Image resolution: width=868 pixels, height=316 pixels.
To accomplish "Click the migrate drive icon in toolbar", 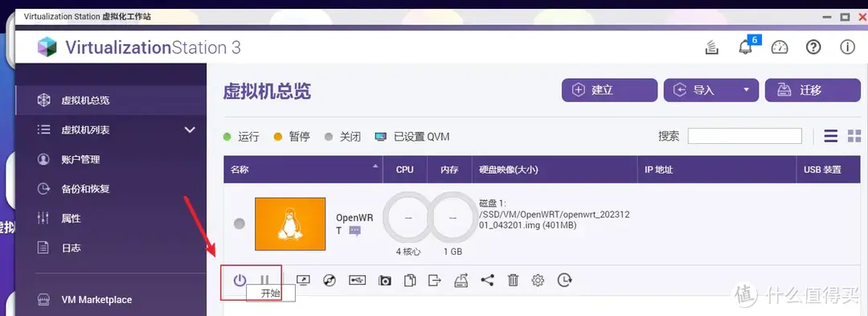I will point(461,280).
